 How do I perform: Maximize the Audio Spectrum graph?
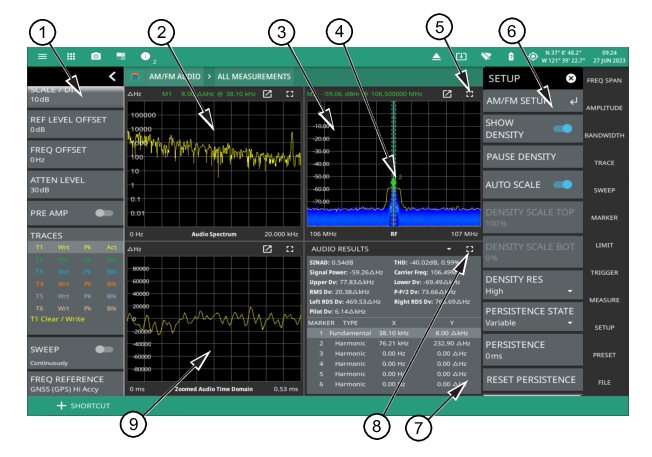click(x=290, y=94)
